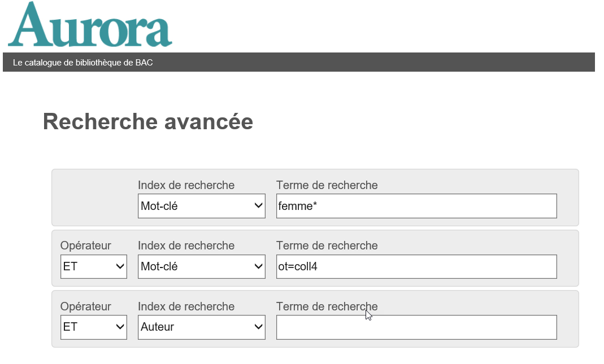Expand the Auteur index dropdown
The width and height of the screenshot is (604, 364).
(201, 327)
